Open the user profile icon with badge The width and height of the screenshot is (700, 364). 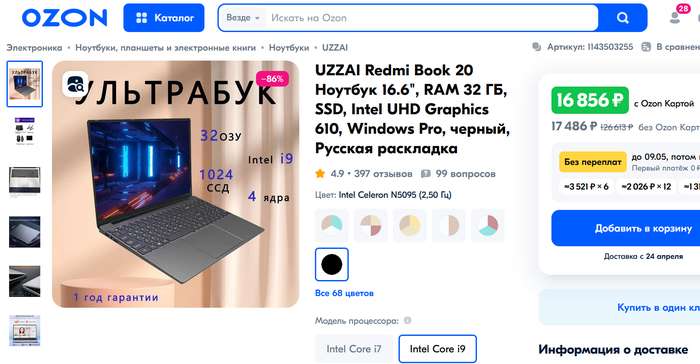coord(675,17)
